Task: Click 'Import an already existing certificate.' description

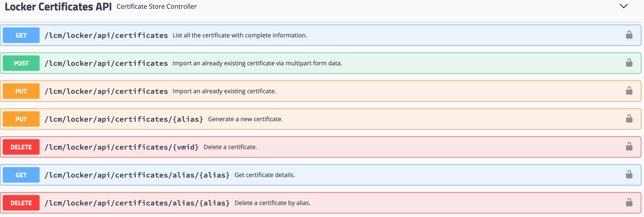Action: 224,91
